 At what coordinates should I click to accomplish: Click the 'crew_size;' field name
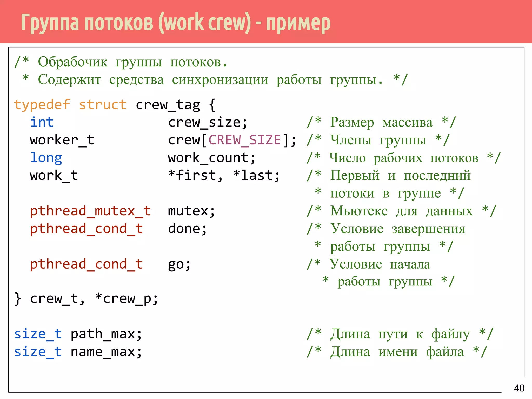pos(208,123)
